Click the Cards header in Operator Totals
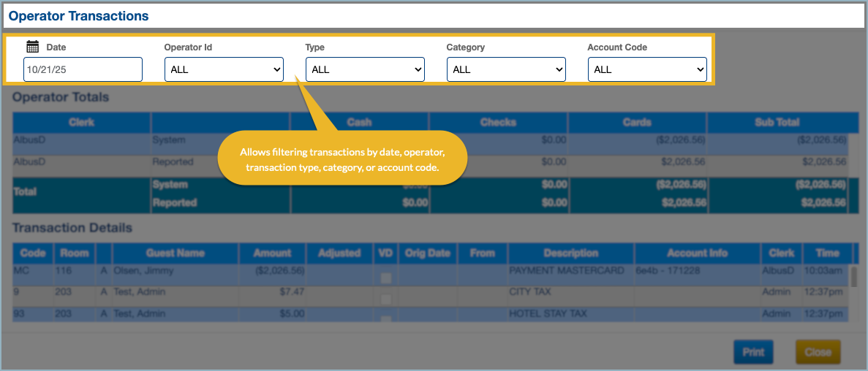The width and height of the screenshot is (868, 371). (x=637, y=123)
